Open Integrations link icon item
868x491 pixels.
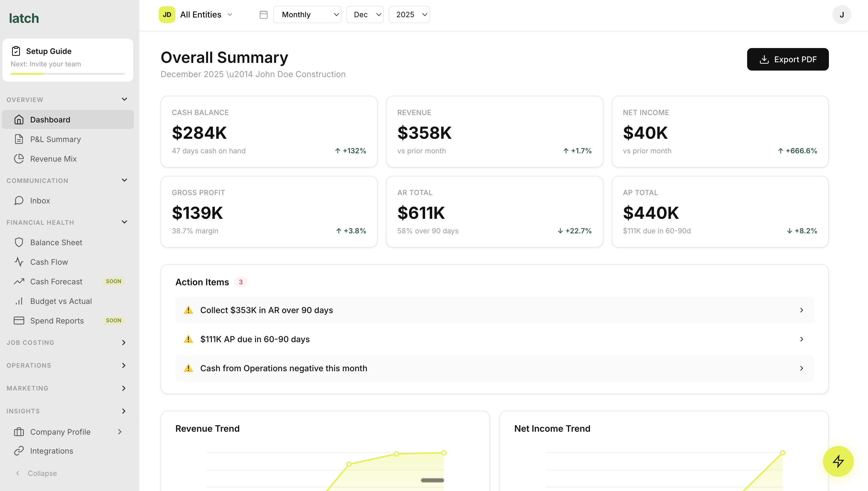[x=51, y=451]
